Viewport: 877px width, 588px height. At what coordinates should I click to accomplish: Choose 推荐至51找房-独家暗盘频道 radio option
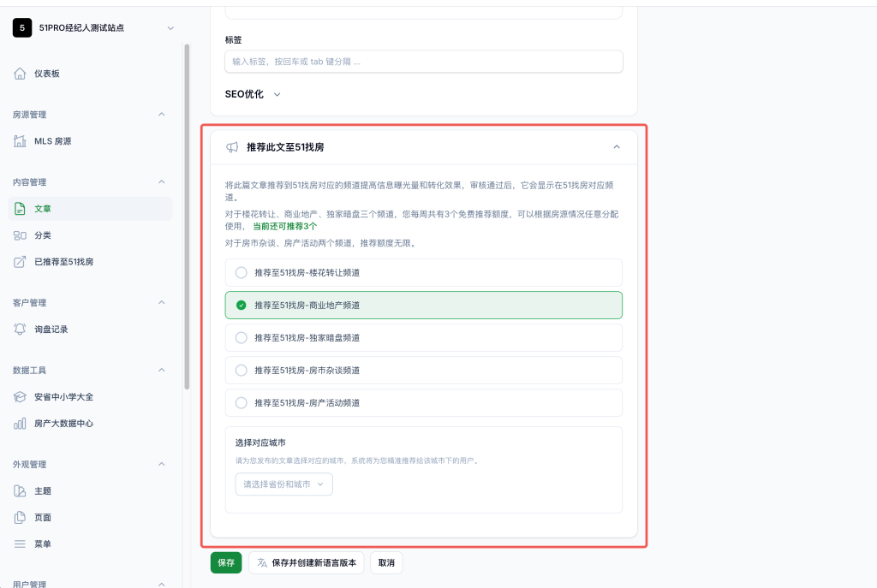click(423, 337)
